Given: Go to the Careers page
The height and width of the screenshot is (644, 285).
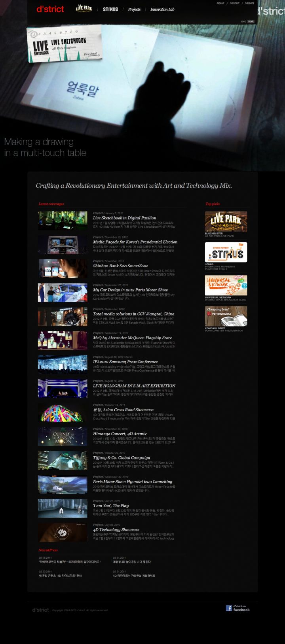Looking at the screenshot, I should click(249, 3).
